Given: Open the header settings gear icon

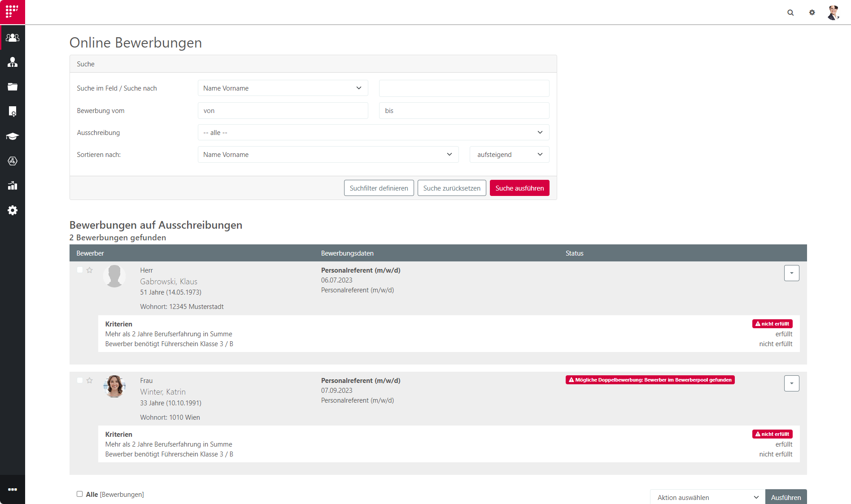Looking at the screenshot, I should click(x=812, y=13).
